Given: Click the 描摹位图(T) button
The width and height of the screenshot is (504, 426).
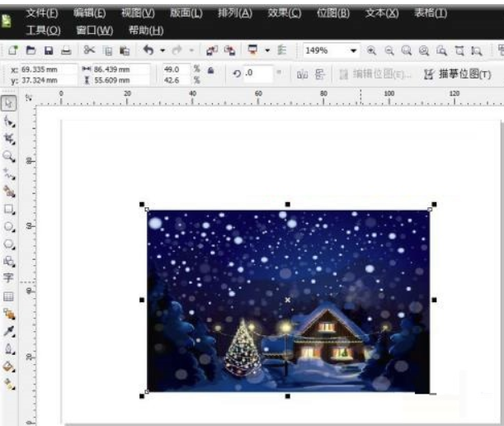Looking at the screenshot, I should [x=457, y=74].
